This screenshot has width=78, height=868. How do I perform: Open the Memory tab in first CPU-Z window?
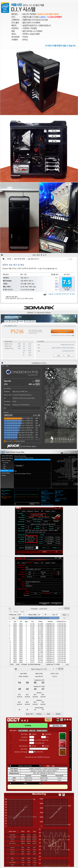tap(37, 511)
